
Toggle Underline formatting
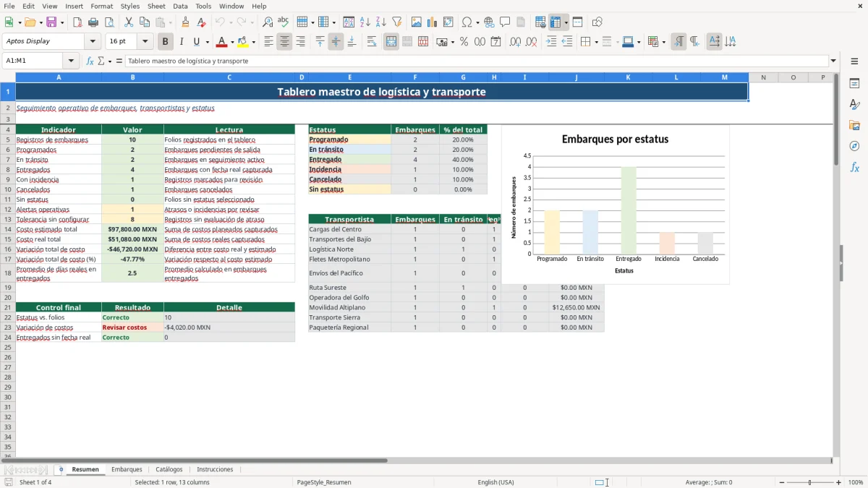[x=196, y=42]
